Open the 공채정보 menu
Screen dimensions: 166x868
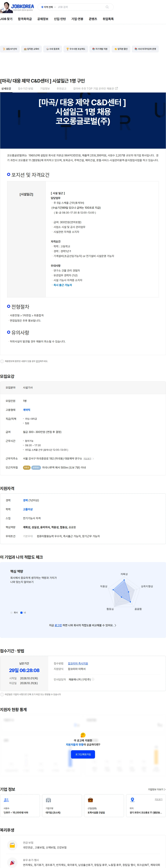tap(43, 19)
